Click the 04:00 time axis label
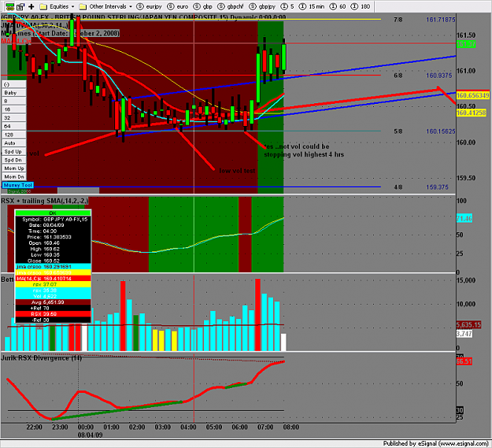The width and height of the screenshot is (492, 448). click(188, 428)
